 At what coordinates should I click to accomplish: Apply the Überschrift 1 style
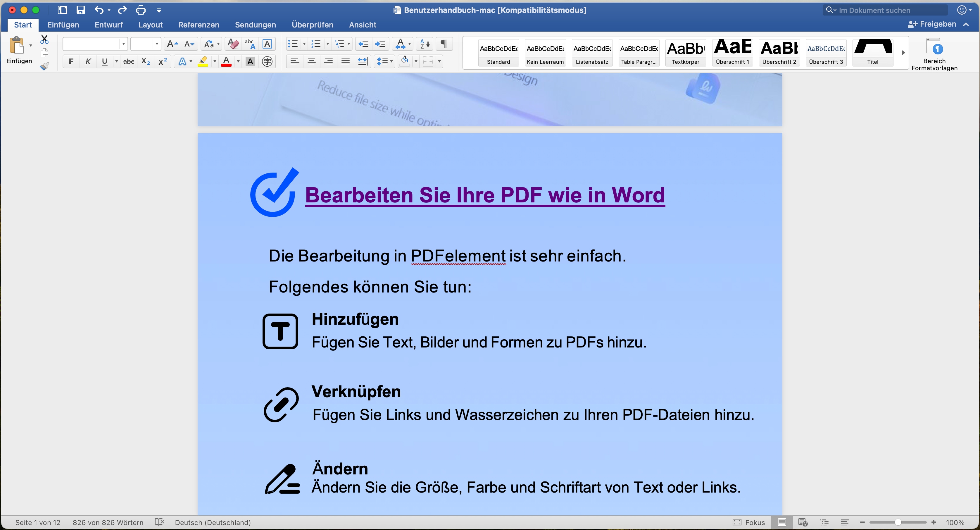tap(732, 53)
